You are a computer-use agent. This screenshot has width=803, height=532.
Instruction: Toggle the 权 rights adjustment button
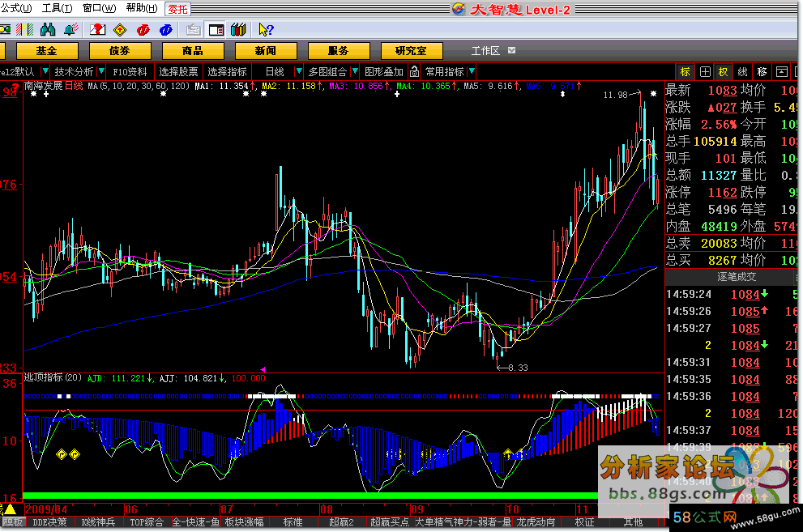723,71
